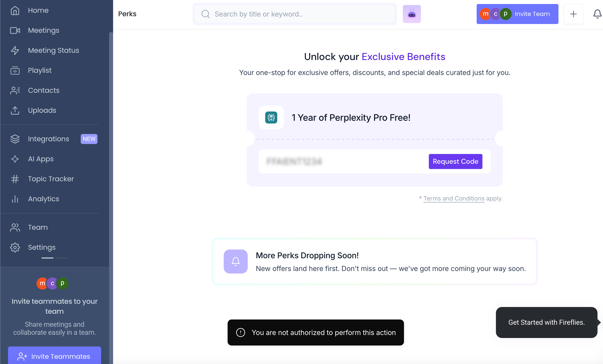Click the Perplexity logo icon
This screenshot has height=364, width=603.
pos(271,117)
